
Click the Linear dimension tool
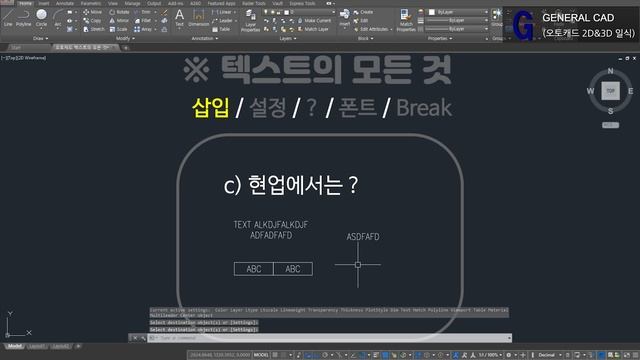(222, 12)
